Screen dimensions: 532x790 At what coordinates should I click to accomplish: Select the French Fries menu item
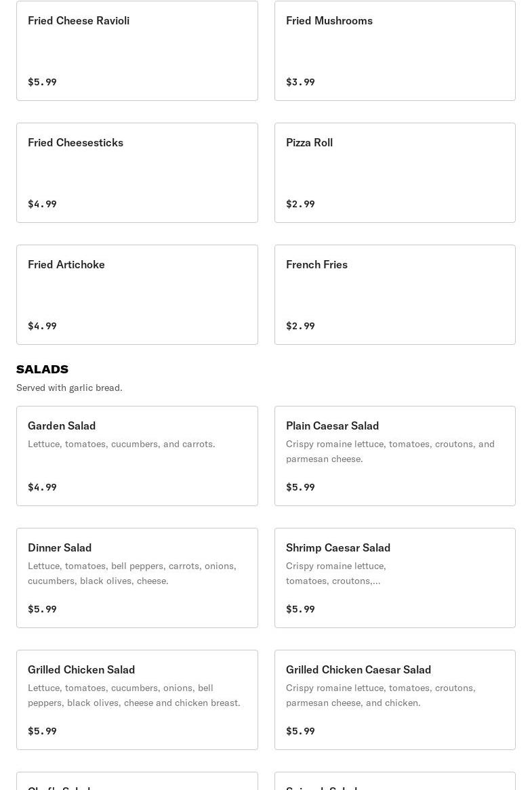394,295
